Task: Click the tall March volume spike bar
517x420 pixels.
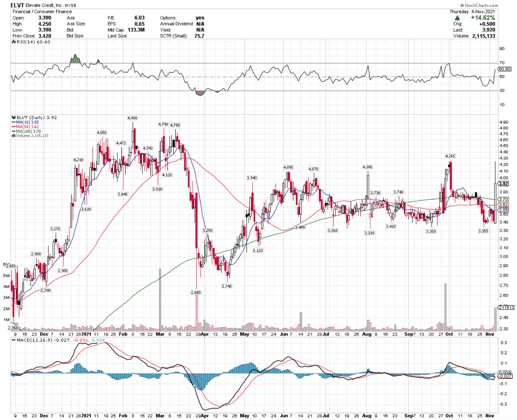Action: [x=160, y=299]
